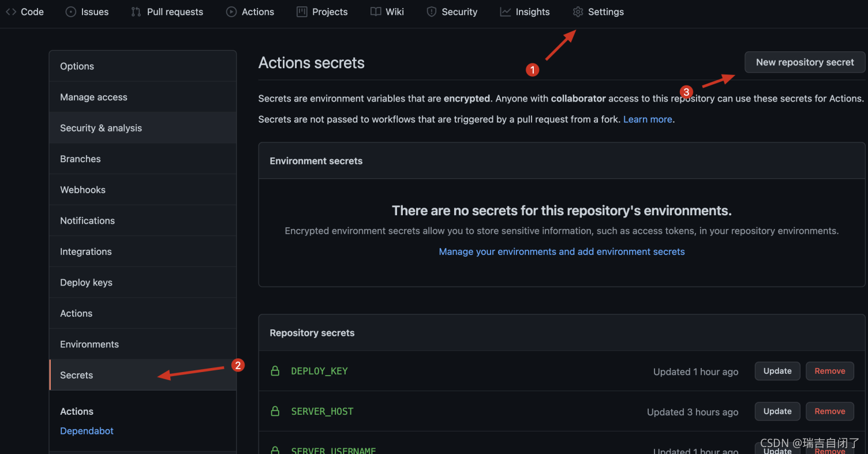This screenshot has width=868, height=454.
Task: Switch to Pull requests tab
Action: (x=167, y=12)
